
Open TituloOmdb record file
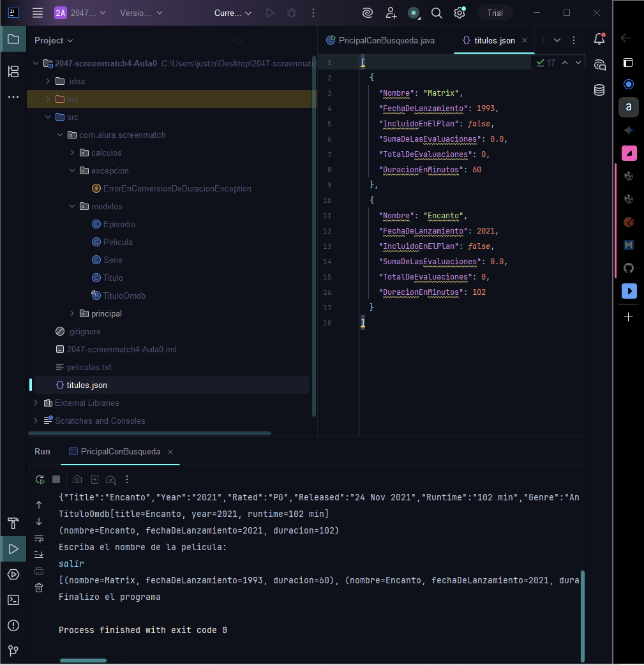[118, 295]
